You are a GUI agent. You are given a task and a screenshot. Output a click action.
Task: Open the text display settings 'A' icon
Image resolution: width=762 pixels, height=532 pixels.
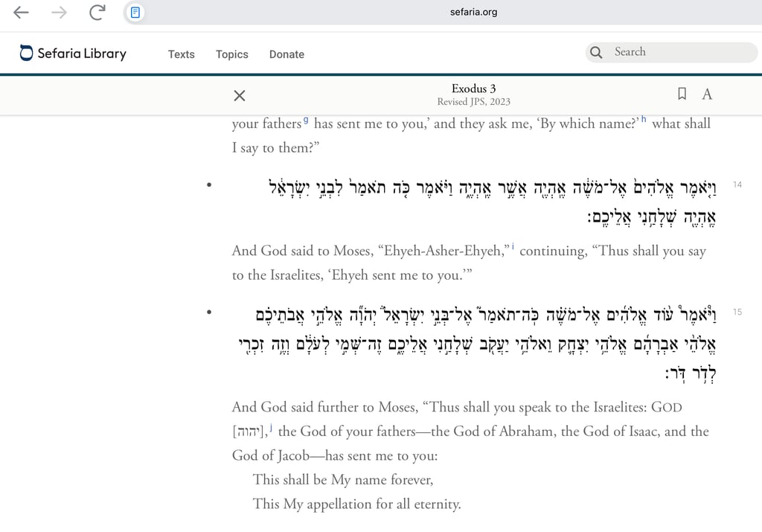(707, 94)
